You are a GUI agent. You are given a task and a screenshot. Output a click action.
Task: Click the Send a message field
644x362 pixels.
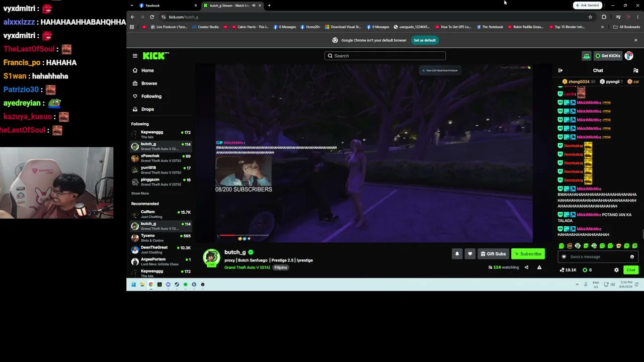[598, 257]
